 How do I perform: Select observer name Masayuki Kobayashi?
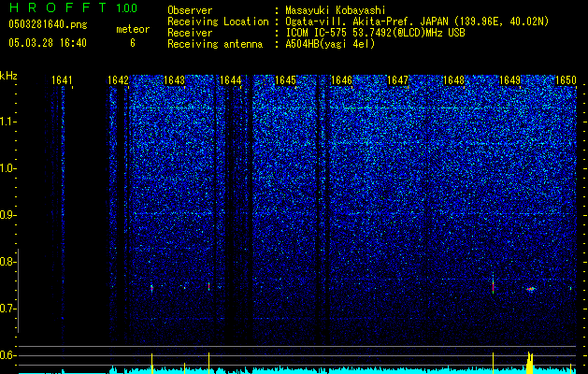[335, 10]
